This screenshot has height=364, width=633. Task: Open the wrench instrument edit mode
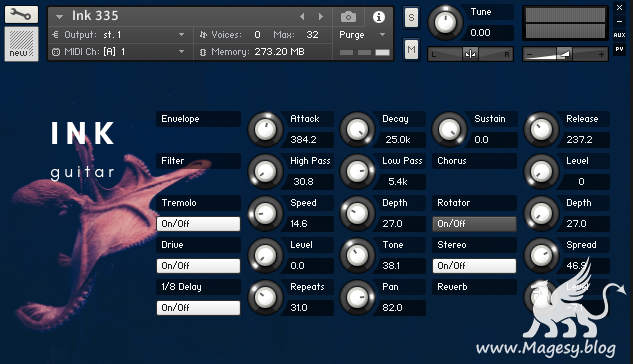(x=21, y=15)
